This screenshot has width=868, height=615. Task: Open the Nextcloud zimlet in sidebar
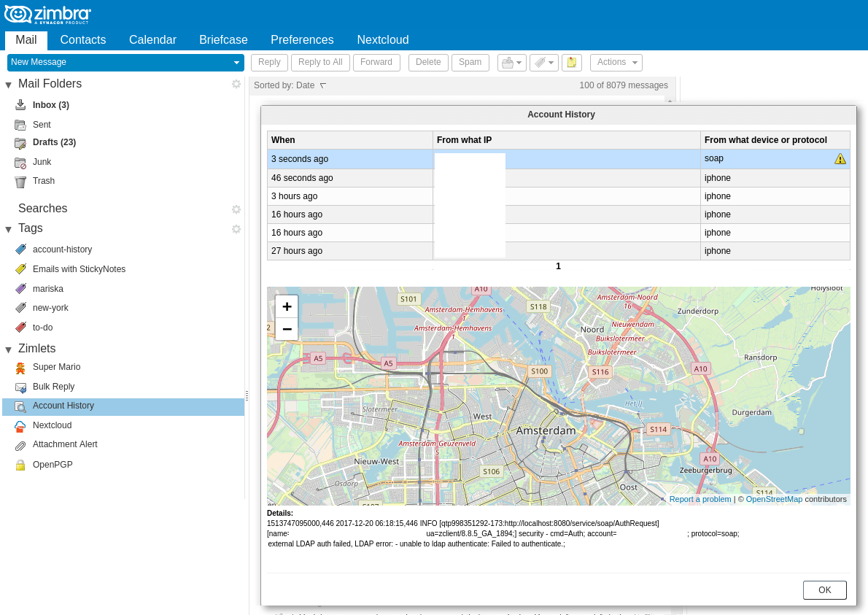tap(52, 425)
